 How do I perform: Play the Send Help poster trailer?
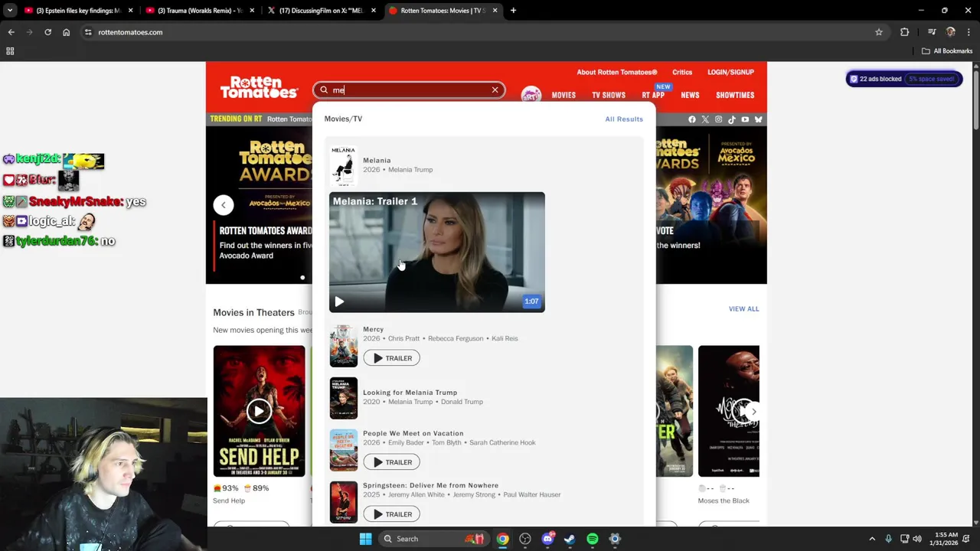pos(259,411)
